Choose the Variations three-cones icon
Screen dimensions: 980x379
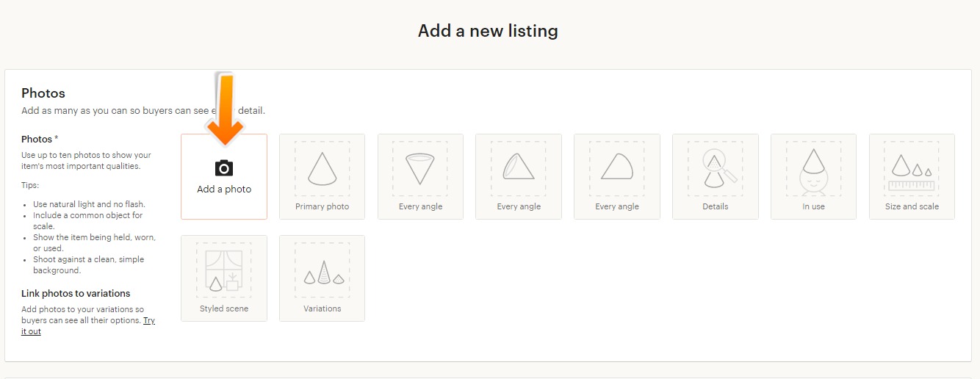[322, 272]
